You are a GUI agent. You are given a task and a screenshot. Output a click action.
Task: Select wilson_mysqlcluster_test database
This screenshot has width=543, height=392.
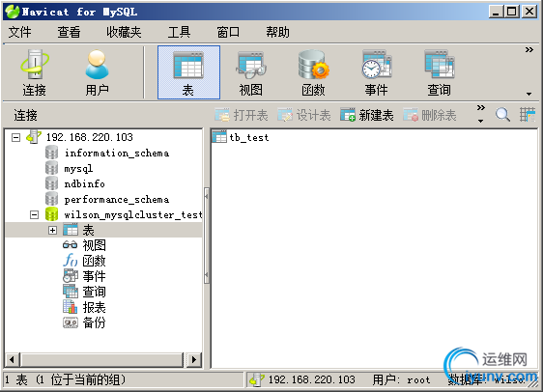click(x=133, y=215)
